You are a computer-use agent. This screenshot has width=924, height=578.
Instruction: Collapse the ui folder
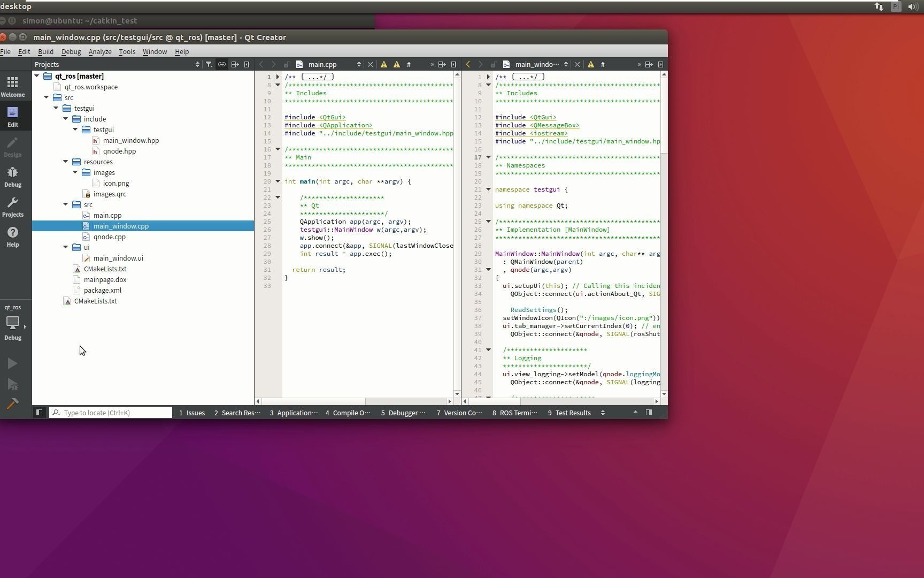pos(66,247)
